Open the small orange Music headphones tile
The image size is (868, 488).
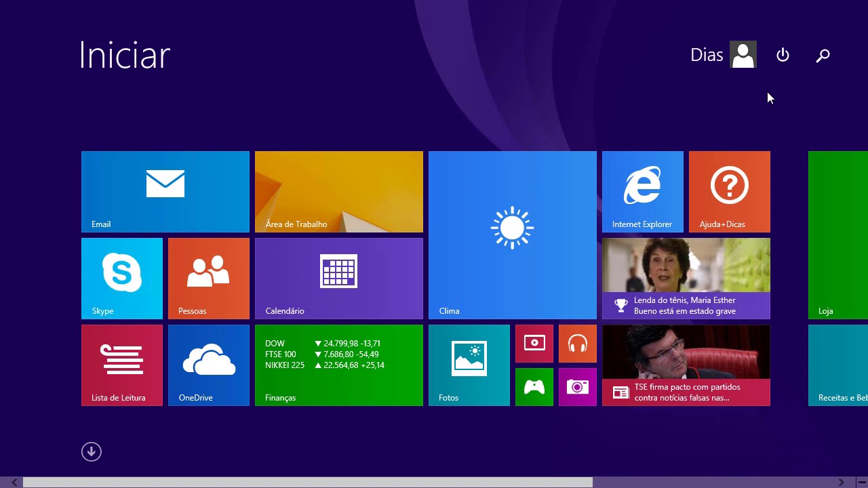point(578,344)
